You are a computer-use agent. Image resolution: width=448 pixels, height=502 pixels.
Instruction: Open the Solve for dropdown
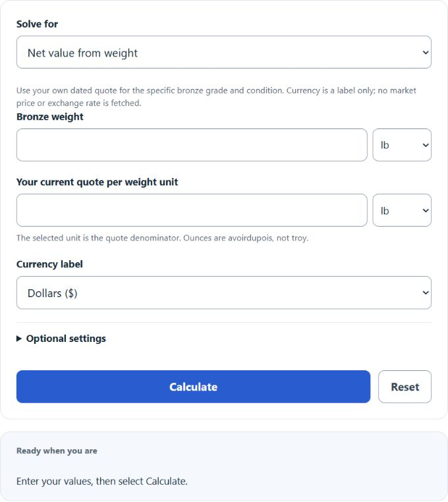tap(224, 52)
